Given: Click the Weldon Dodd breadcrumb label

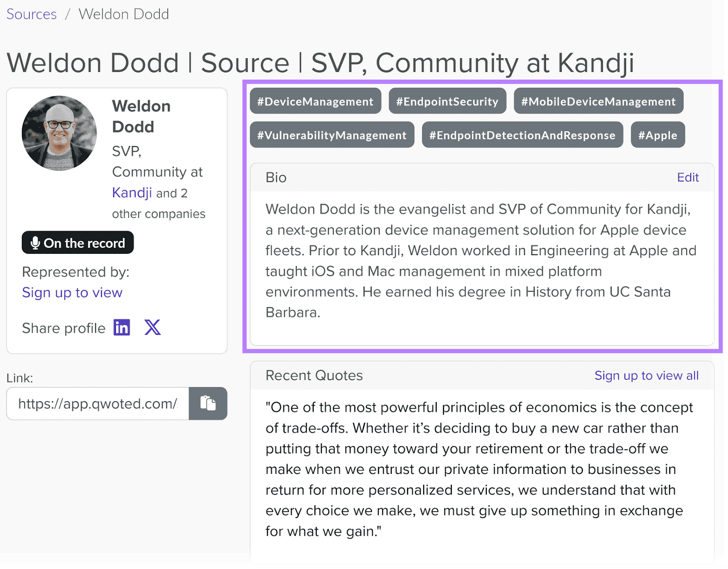Looking at the screenshot, I should 123,14.
